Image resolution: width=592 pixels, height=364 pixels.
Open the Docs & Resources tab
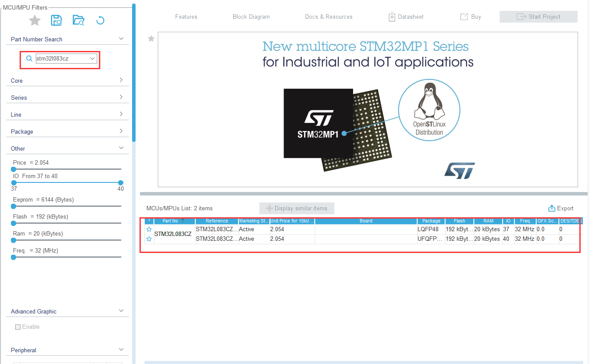coord(329,17)
